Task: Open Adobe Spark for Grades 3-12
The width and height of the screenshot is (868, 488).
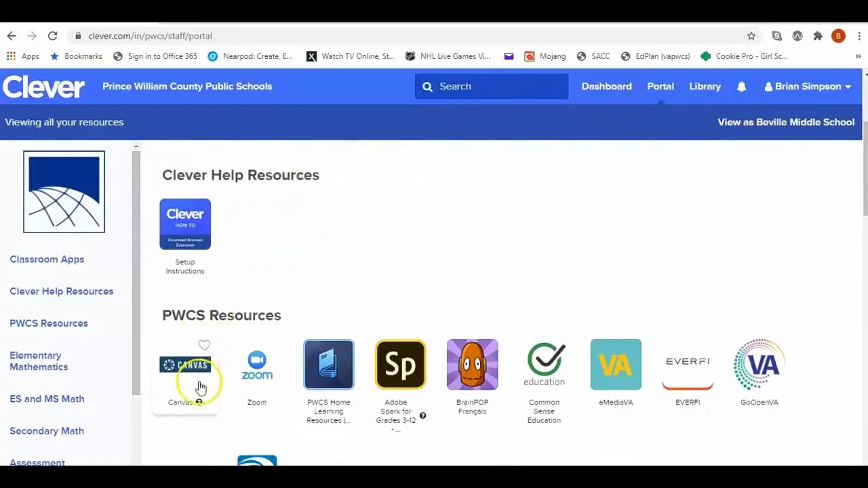Action: (x=400, y=365)
